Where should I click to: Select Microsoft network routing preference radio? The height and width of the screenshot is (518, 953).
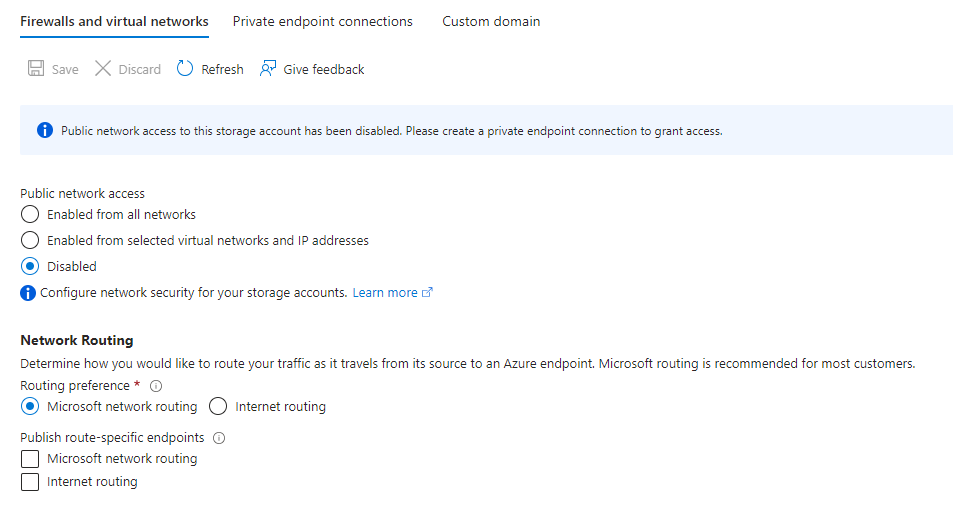[x=30, y=406]
